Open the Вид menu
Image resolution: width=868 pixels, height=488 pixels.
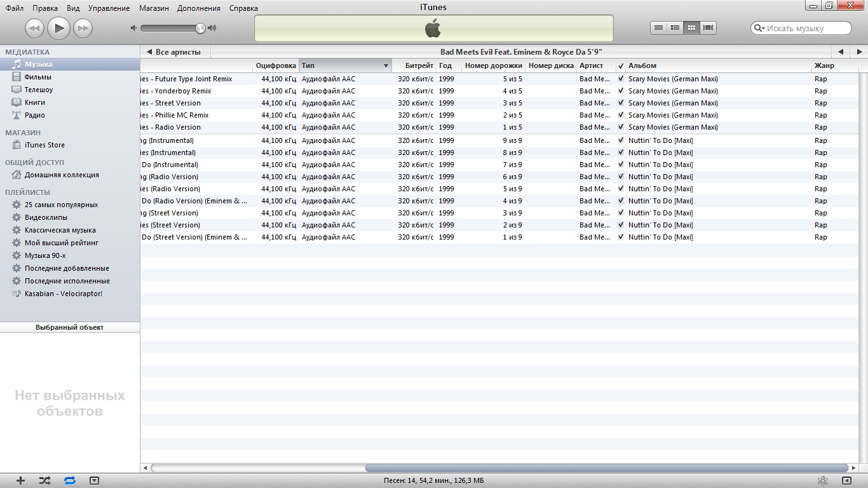pyautogui.click(x=73, y=8)
